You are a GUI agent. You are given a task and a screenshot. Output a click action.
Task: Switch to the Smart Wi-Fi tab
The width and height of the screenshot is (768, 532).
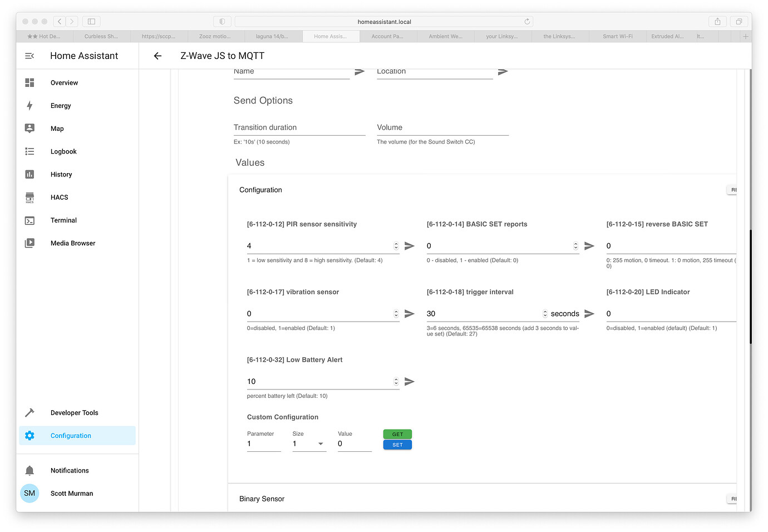tap(618, 36)
